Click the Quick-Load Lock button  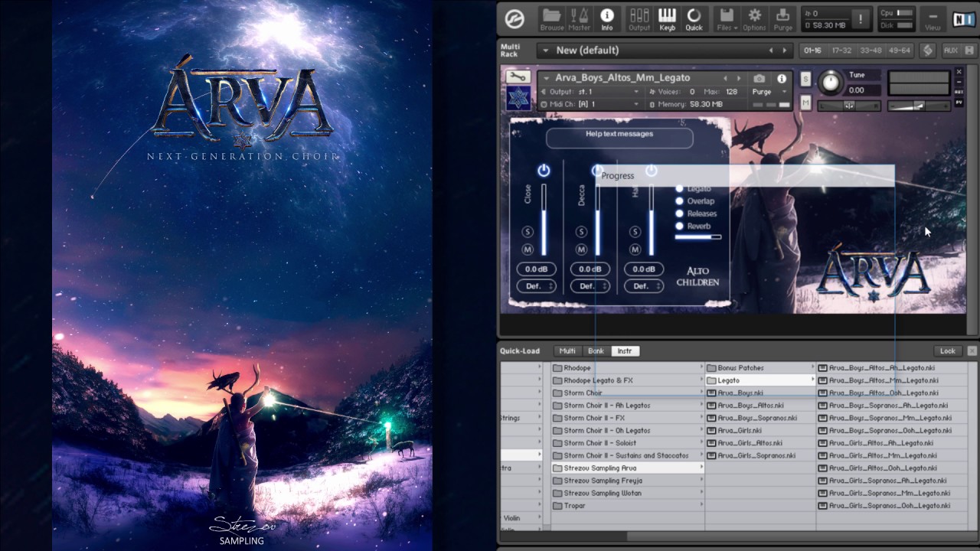click(x=948, y=351)
